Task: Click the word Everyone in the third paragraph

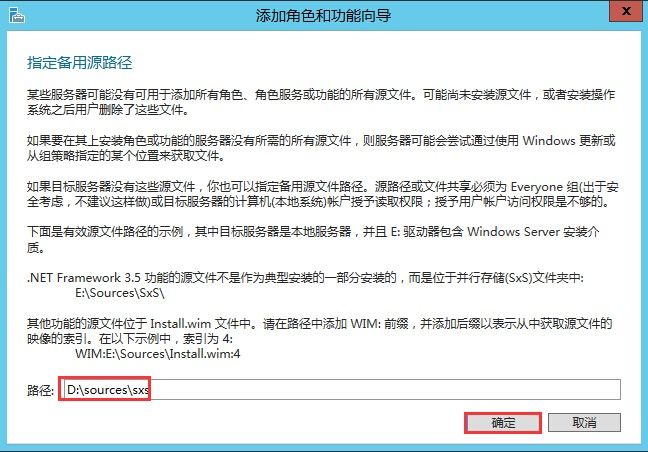Action: 536,187
